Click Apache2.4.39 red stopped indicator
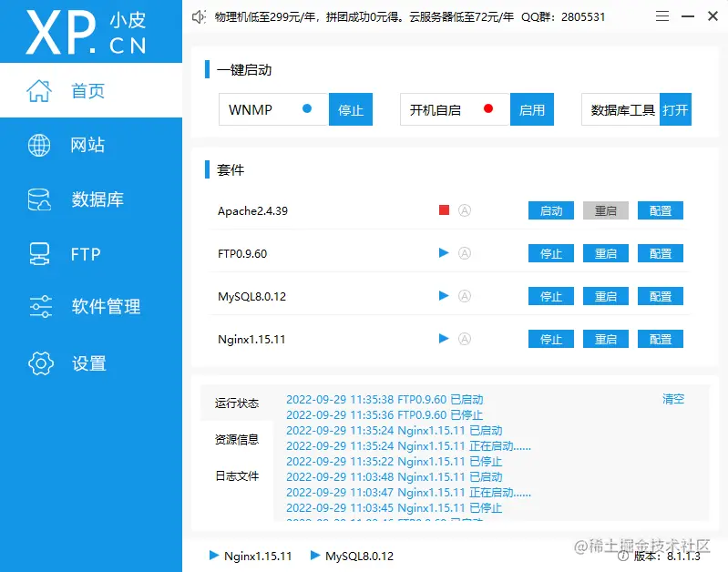728x572 pixels. click(x=445, y=210)
